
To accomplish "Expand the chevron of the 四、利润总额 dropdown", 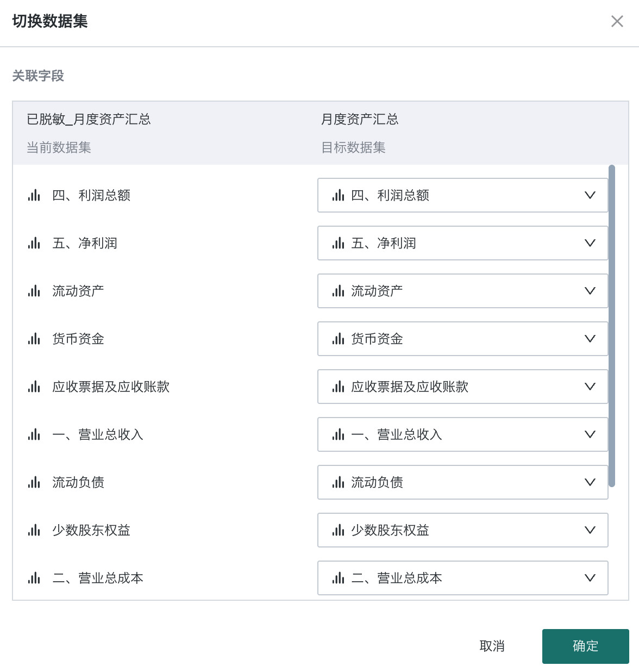I will [x=590, y=195].
